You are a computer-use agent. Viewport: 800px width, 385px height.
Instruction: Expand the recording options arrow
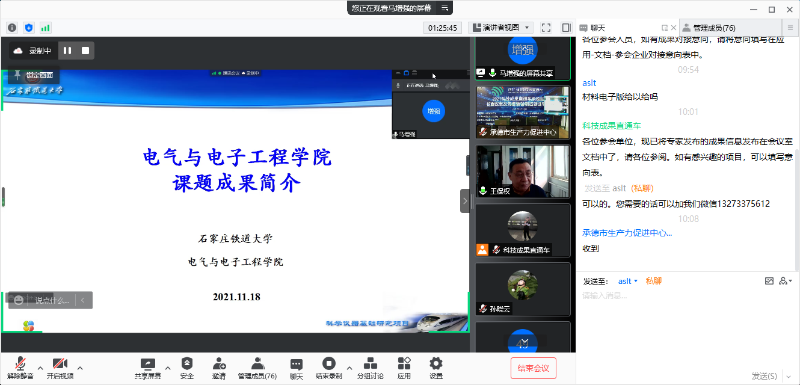(349, 368)
